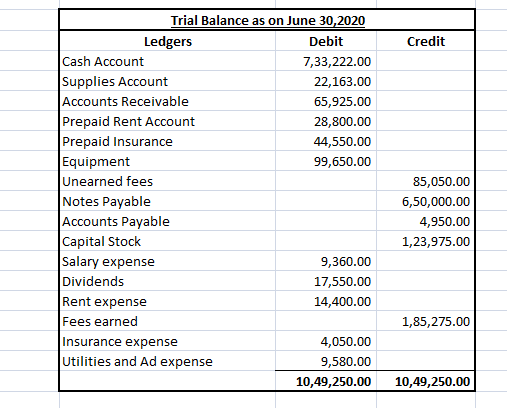
Task: Select the Salary expense cell
Action: coord(168,261)
